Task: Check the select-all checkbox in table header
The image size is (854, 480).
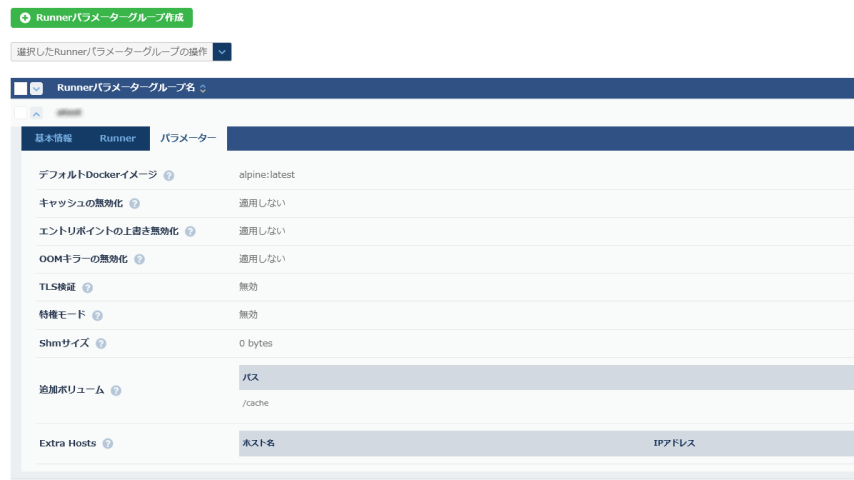Action: (x=20, y=88)
